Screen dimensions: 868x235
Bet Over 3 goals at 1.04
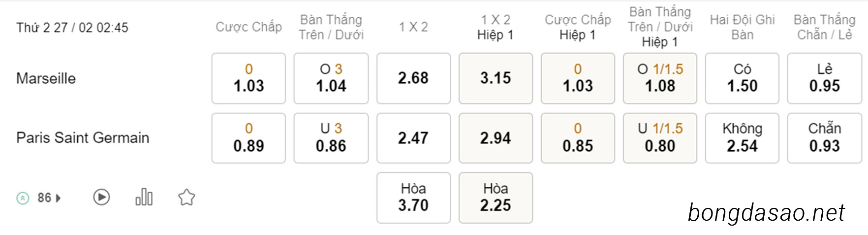click(x=331, y=78)
